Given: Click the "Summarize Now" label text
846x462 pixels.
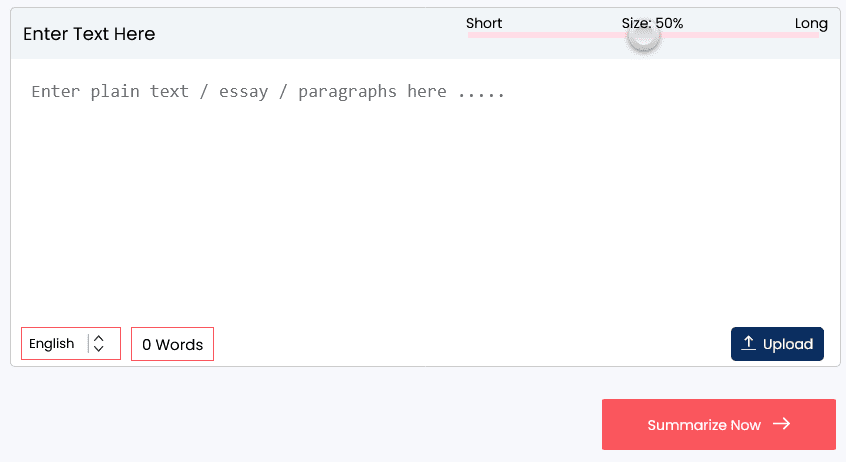Looking at the screenshot, I should pos(704,425).
